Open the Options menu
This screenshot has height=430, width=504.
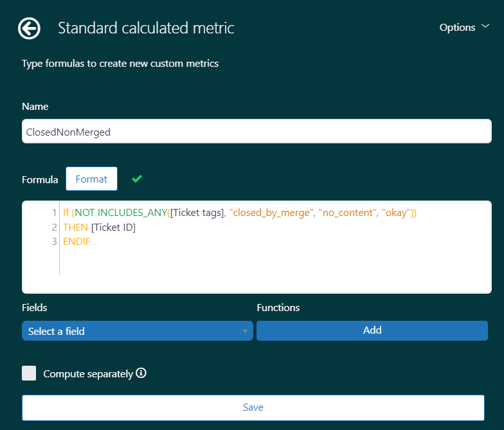[x=457, y=28]
